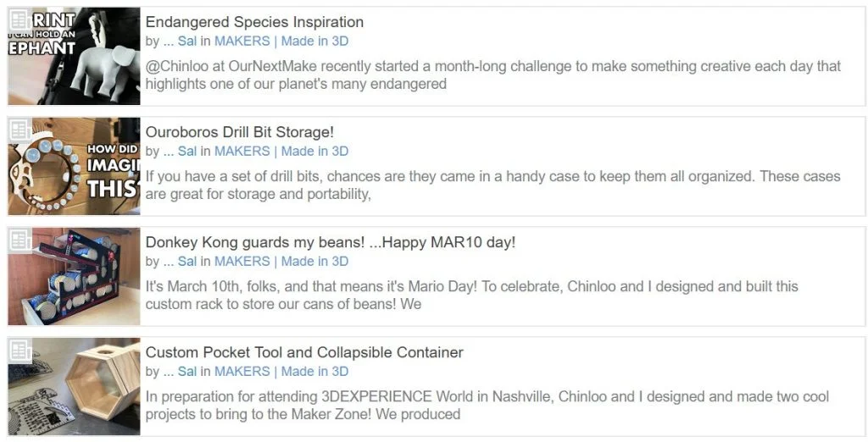Viewport: 868px width, 442px height.
Task: Click the post-type icon on the Pocket Tool thumbnail
Action: point(19,350)
